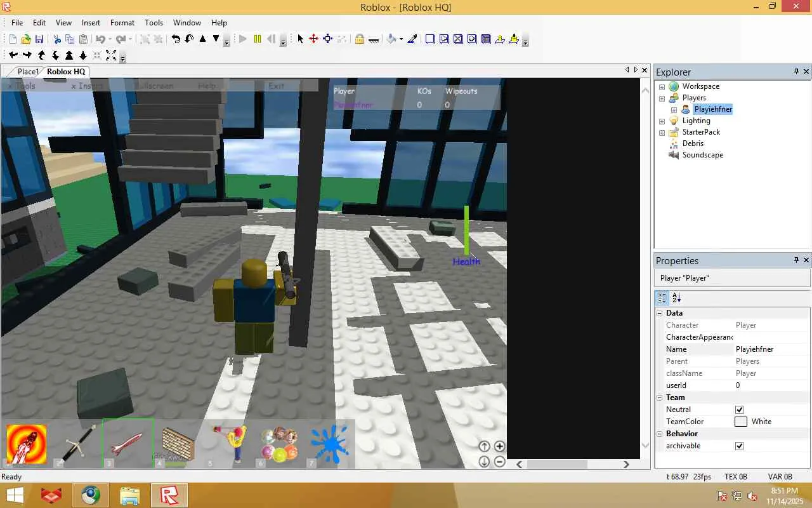Select the dropper color-pick tool
This screenshot has width=812, height=508.
(x=412, y=39)
